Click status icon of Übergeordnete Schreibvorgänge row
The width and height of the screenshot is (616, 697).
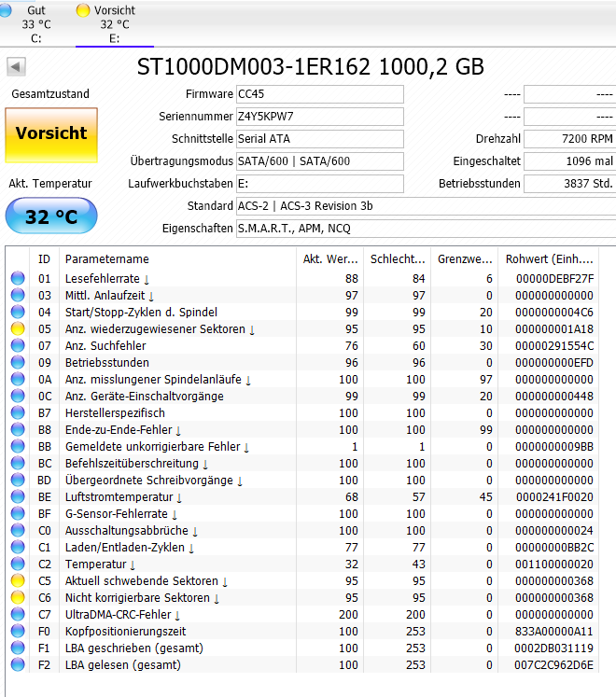pyautogui.click(x=18, y=481)
